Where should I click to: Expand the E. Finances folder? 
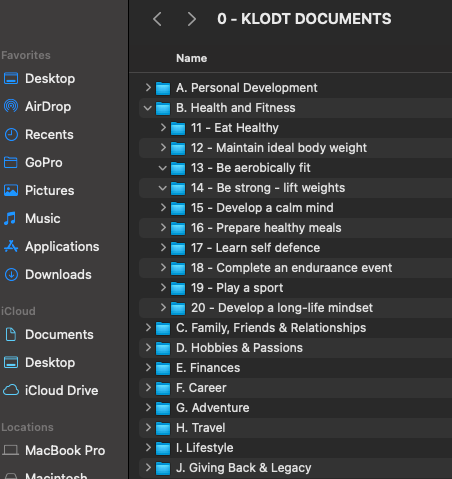click(x=148, y=368)
